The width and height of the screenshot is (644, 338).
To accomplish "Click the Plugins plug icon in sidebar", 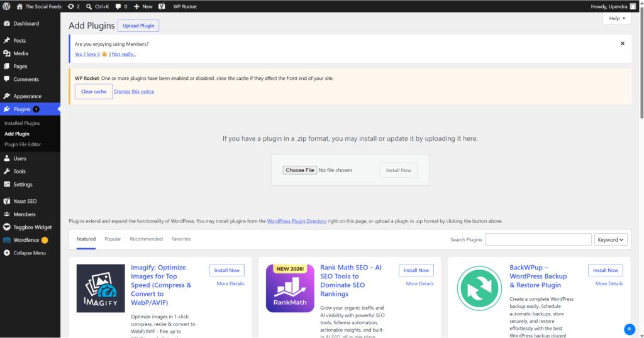I will tap(6, 109).
